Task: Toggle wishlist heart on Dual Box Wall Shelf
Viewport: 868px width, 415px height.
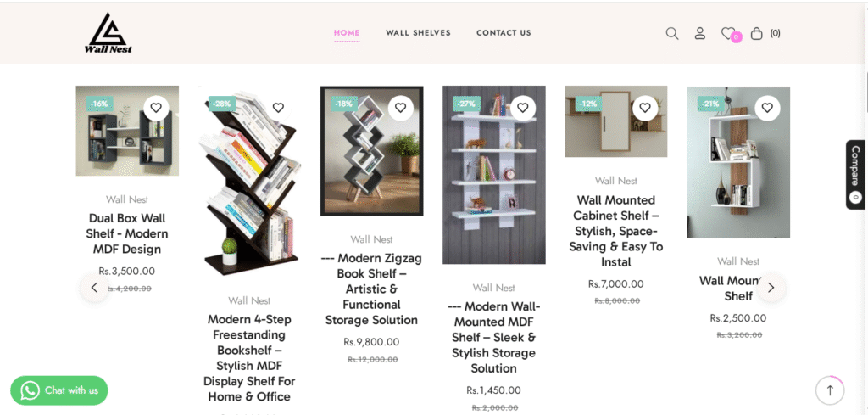Action: (156, 108)
